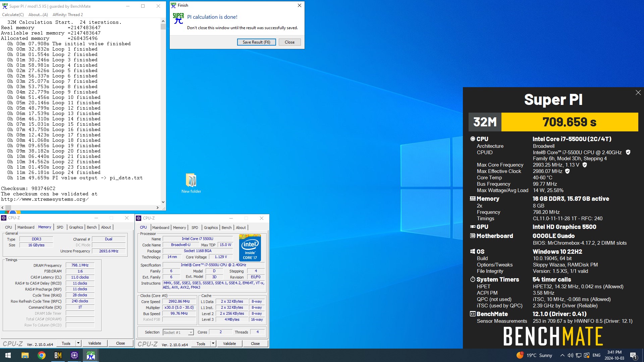Open notification center icon

(633, 355)
